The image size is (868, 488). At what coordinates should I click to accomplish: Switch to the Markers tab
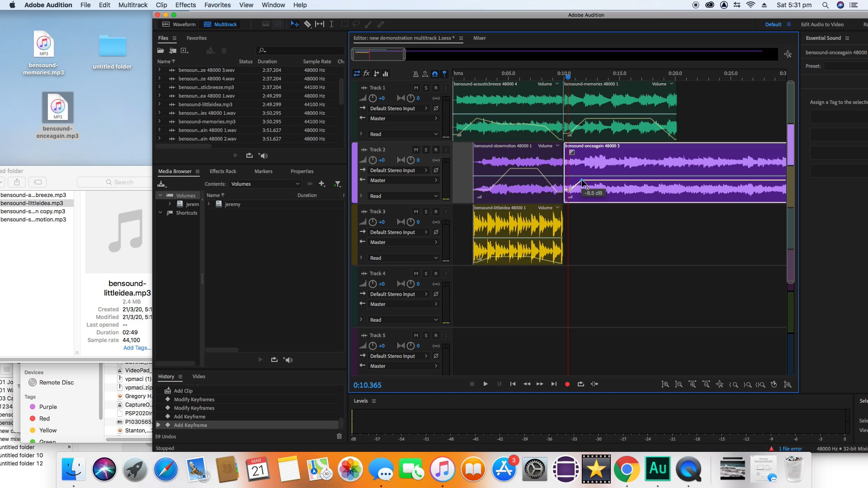click(264, 171)
